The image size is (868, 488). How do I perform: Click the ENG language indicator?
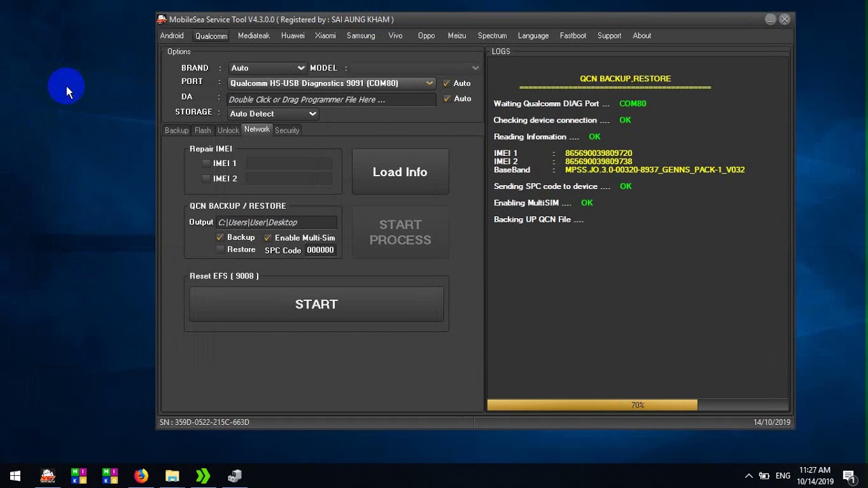(783, 476)
